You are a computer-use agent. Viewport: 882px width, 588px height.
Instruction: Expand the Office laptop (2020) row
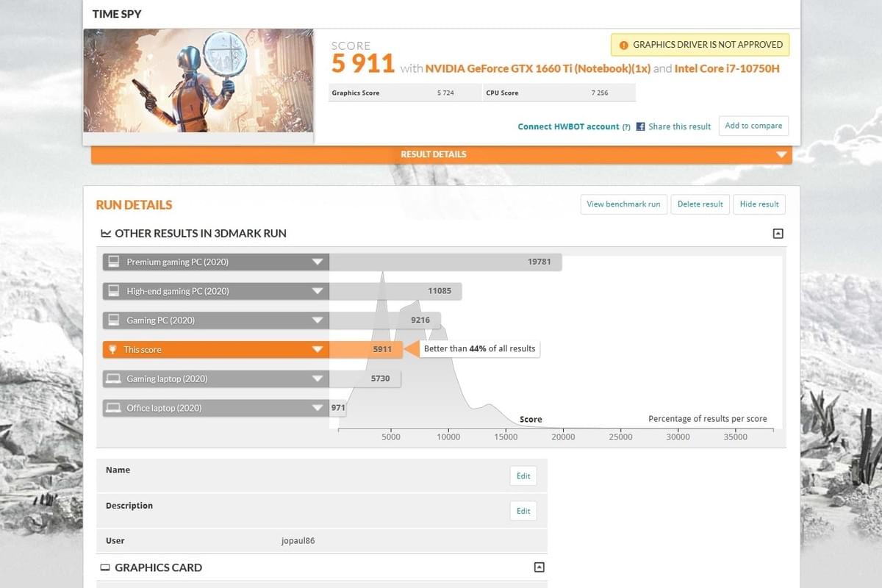[318, 408]
